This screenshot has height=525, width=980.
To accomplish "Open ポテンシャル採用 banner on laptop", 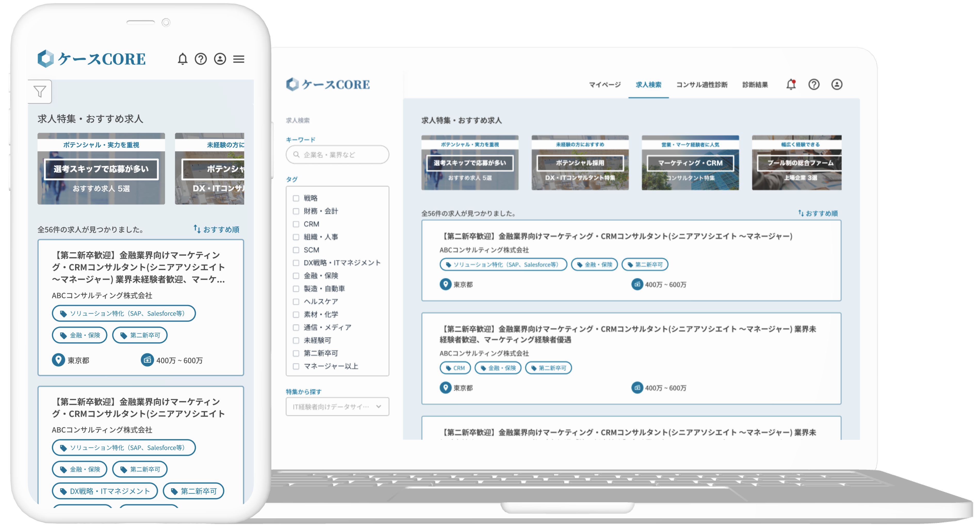I will [x=580, y=163].
